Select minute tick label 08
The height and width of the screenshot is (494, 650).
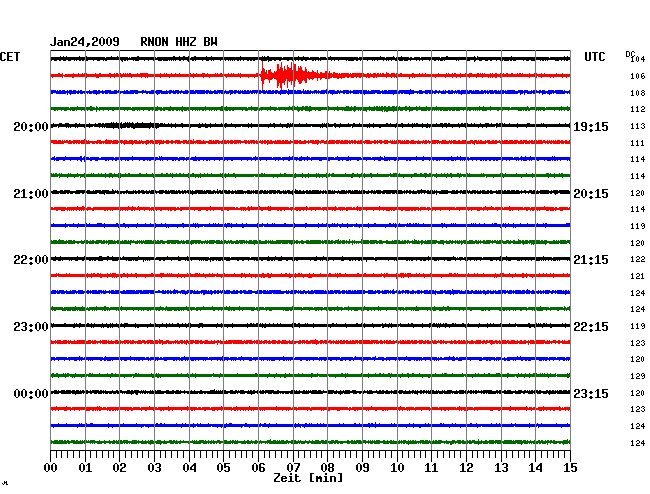click(x=327, y=467)
